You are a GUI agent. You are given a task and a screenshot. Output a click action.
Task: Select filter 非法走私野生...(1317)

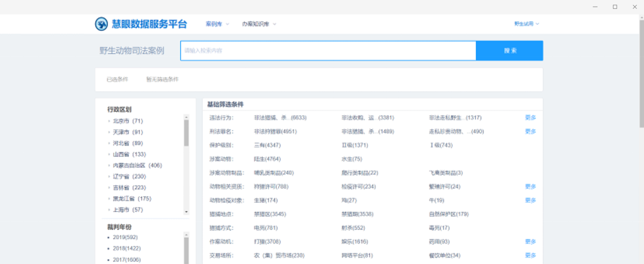[x=455, y=117]
